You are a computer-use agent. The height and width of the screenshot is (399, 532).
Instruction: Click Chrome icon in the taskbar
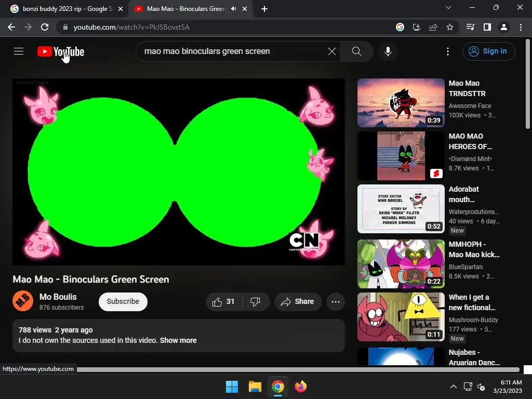tap(278, 387)
